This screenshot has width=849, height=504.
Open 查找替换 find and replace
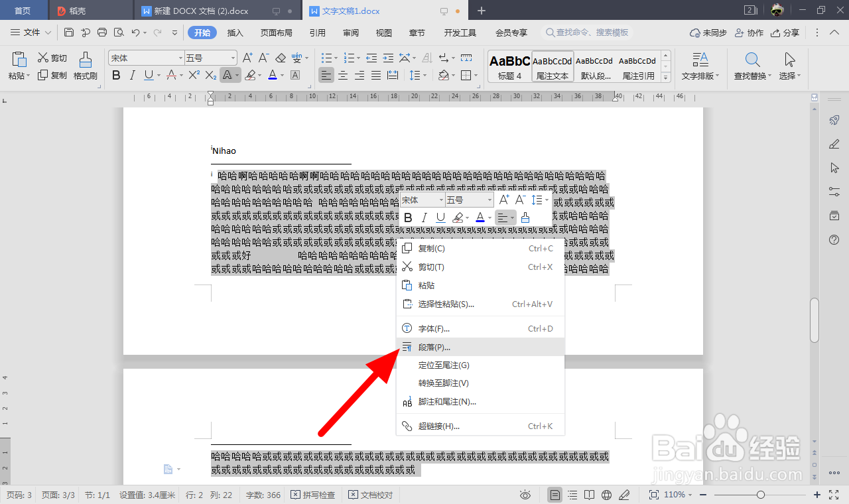753,66
